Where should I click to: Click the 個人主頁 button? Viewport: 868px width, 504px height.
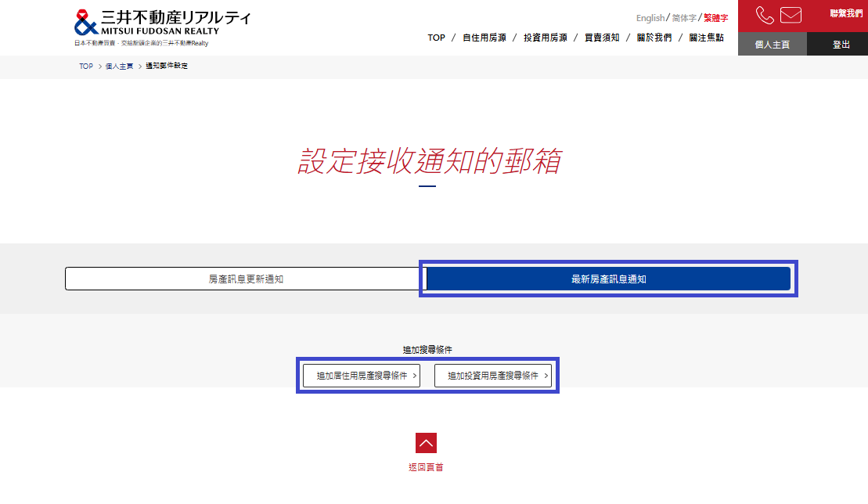[772, 45]
